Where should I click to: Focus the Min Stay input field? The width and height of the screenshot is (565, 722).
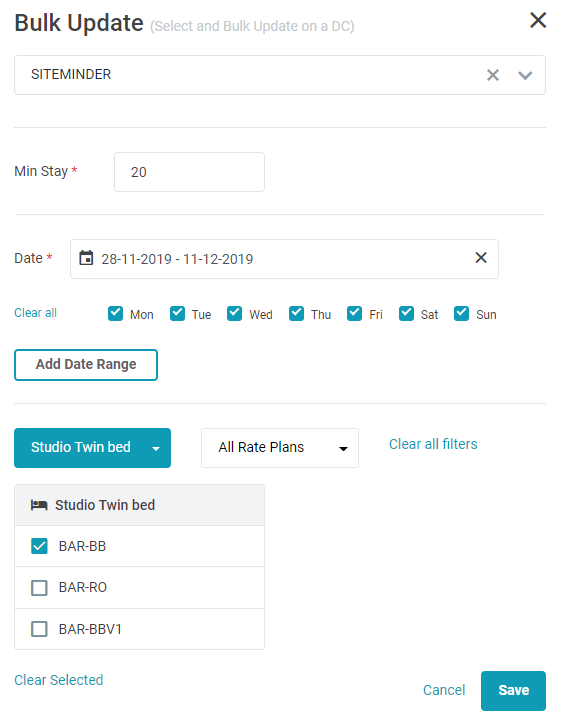[189, 172]
